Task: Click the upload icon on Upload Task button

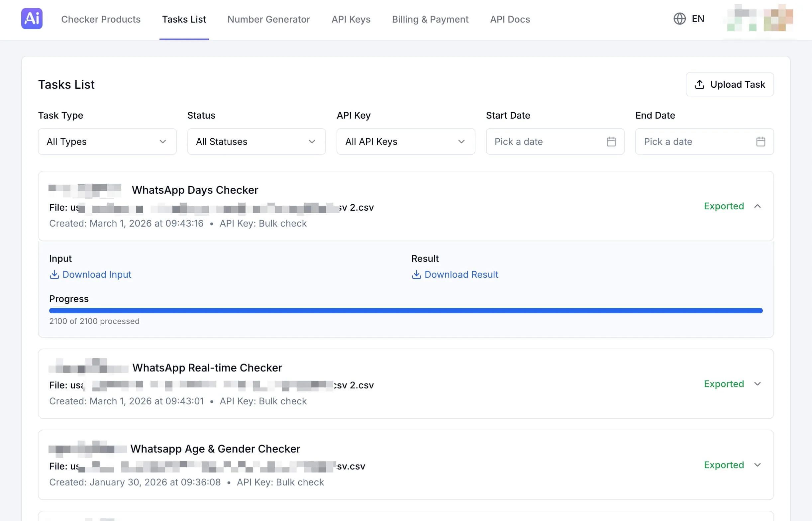Action: 699,85
